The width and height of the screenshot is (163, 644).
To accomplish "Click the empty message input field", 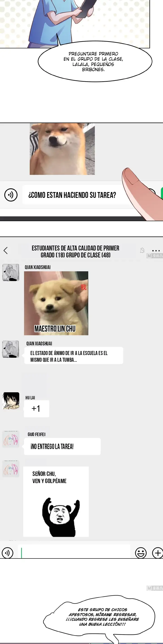I will pos(74,552).
